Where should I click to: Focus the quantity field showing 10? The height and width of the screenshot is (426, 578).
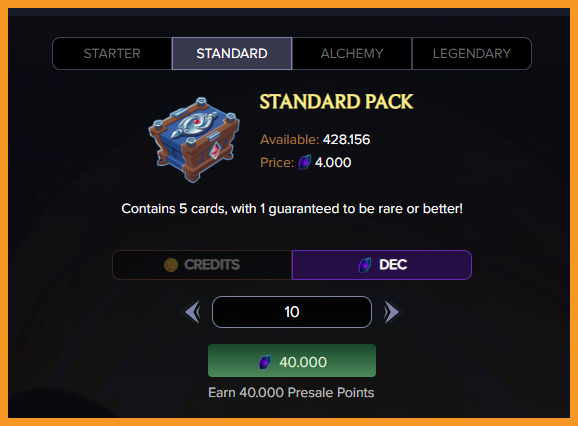click(292, 312)
